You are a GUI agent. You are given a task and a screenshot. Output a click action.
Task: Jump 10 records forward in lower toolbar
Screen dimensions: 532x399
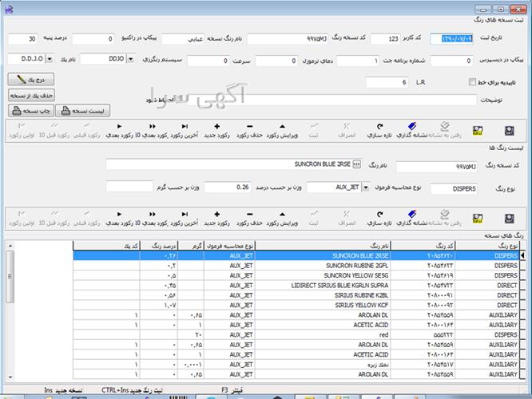(152, 219)
